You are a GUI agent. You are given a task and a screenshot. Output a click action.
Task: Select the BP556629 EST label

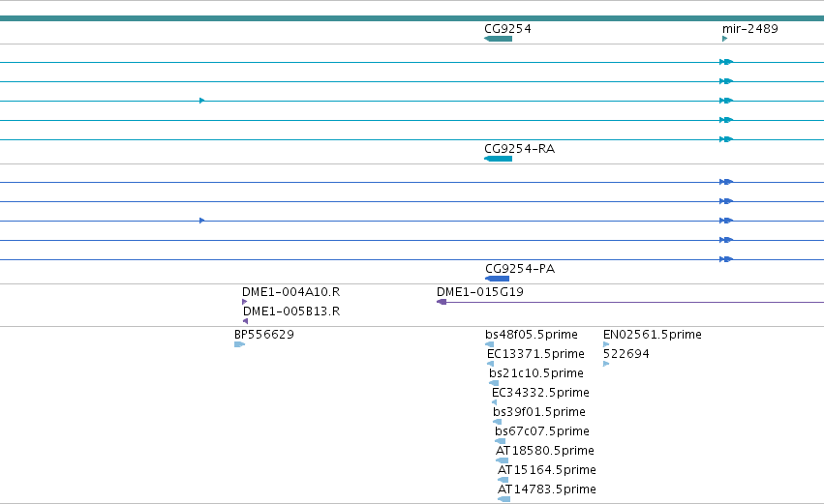coord(263,335)
